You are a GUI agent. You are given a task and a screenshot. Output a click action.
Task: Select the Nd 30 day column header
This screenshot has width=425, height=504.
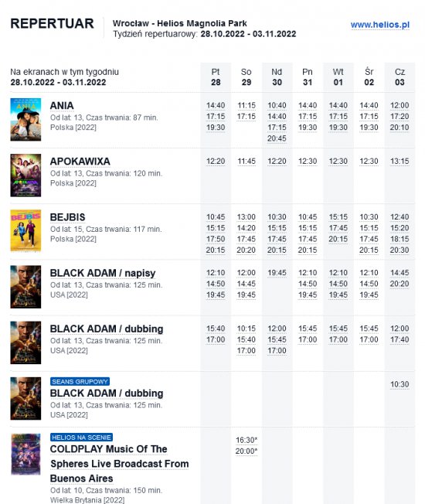pyautogui.click(x=277, y=77)
